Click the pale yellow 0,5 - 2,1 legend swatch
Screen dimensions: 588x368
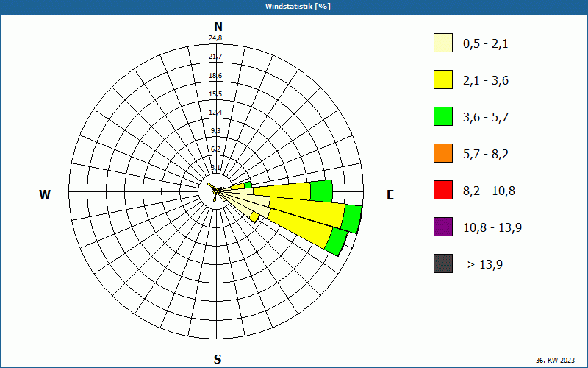click(x=443, y=43)
